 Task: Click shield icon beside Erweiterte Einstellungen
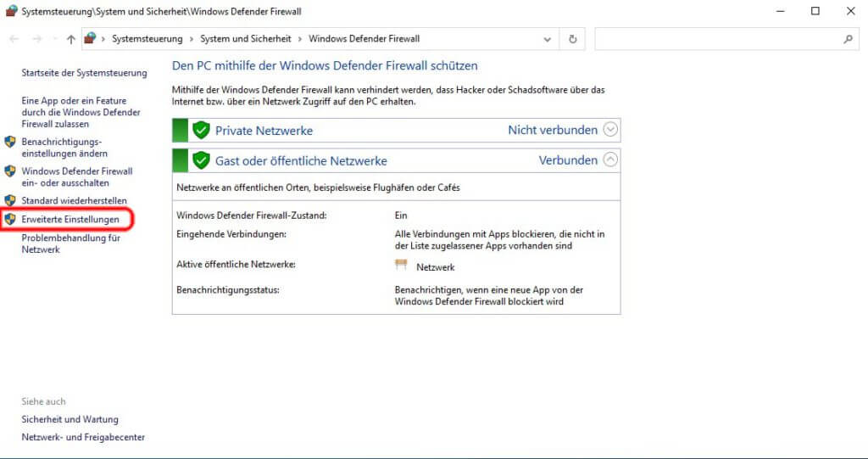point(10,219)
